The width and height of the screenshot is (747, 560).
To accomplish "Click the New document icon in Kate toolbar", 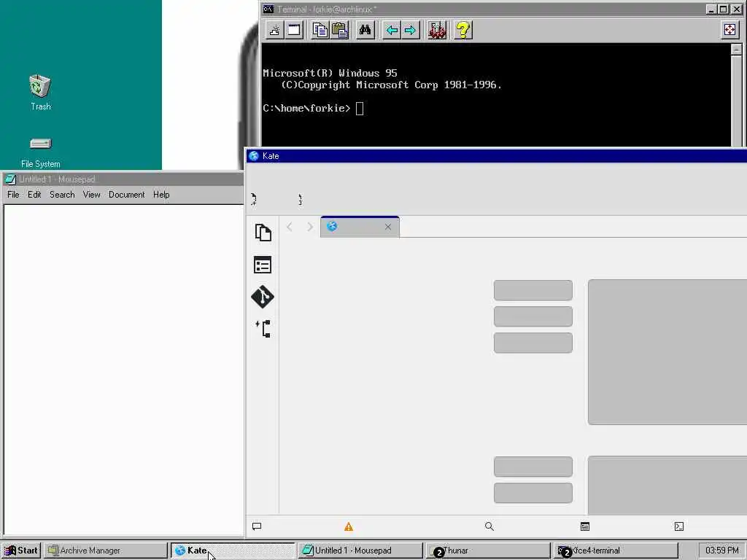I will (x=254, y=200).
